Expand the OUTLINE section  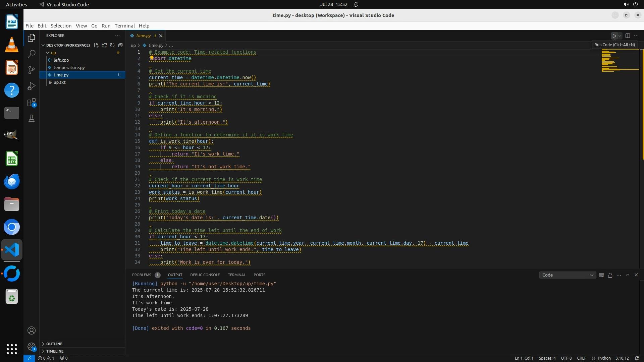click(x=54, y=344)
